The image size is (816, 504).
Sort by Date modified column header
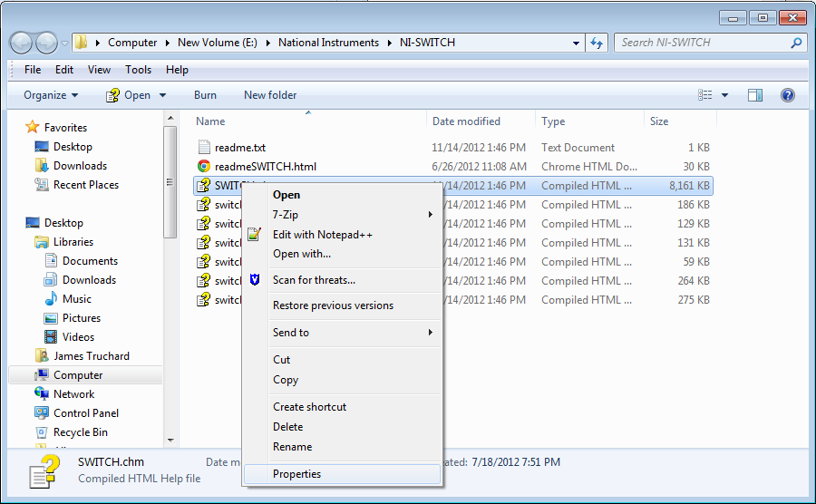point(466,121)
